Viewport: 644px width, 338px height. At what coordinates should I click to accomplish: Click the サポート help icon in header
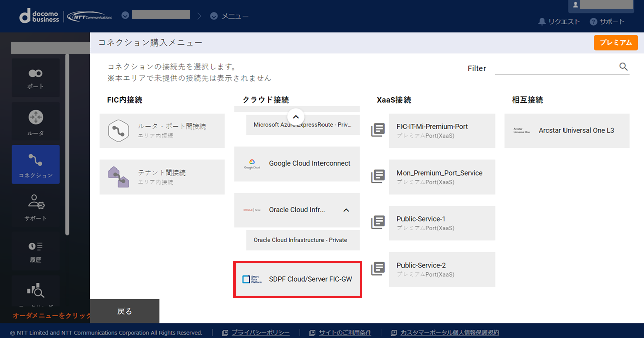point(593,22)
